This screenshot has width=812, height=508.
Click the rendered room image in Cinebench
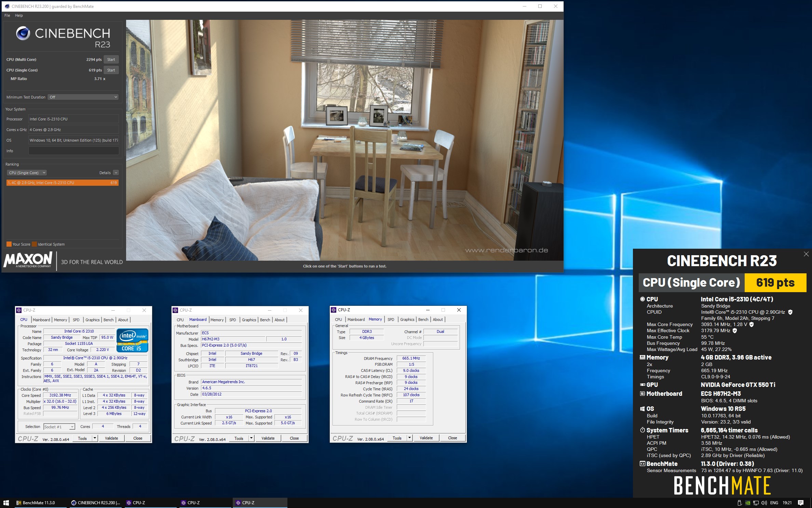344,140
